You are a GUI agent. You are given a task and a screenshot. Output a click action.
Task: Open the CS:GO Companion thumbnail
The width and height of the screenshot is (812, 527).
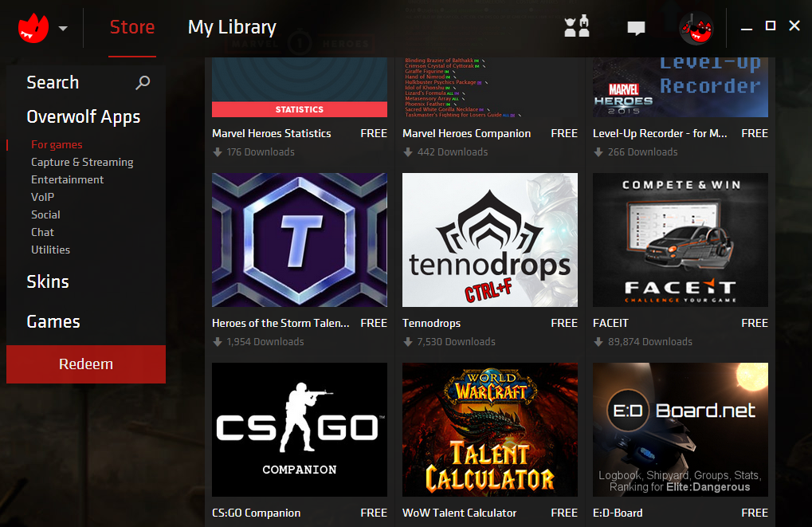pos(300,430)
